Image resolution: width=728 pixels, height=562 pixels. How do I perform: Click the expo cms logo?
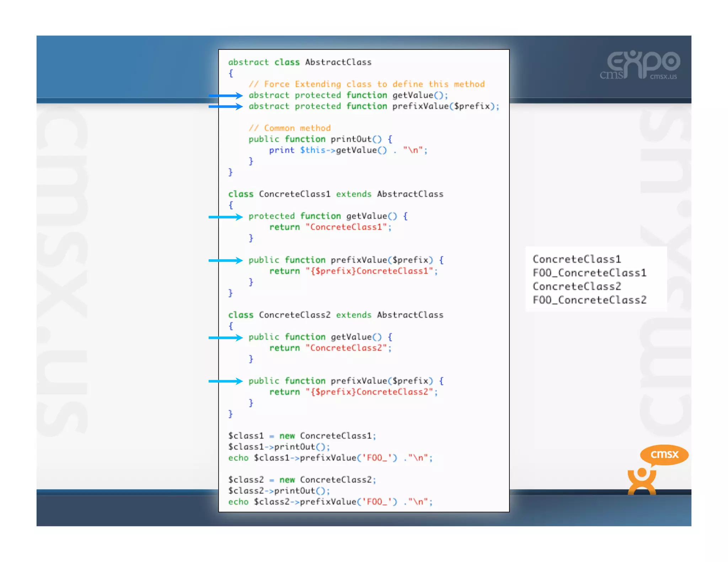pos(640,65)
